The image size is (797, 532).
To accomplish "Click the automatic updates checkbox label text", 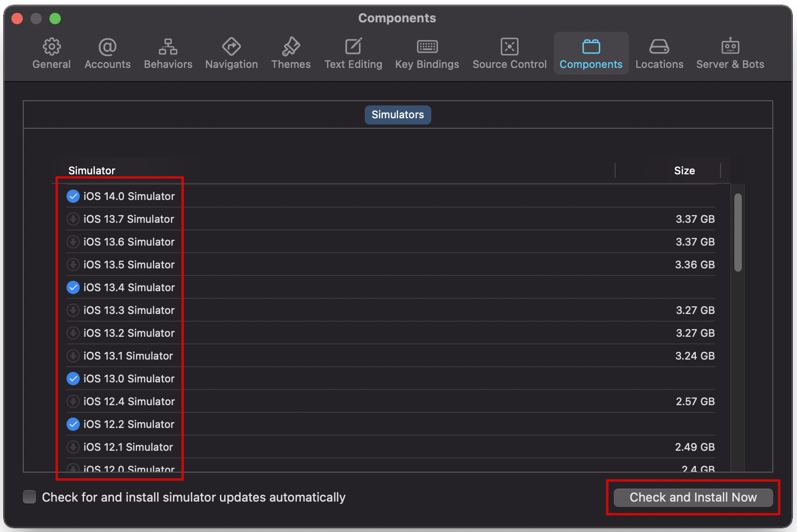I will click(x=194, y=497).
